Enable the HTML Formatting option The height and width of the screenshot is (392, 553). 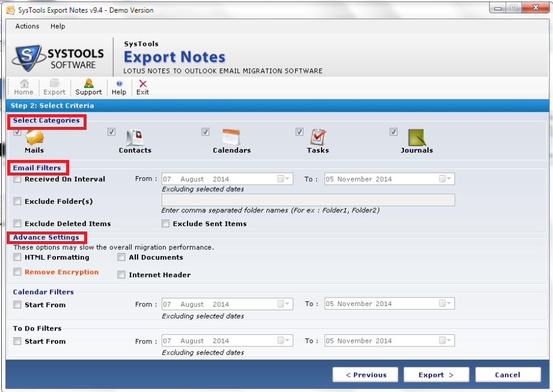(17, 257)
